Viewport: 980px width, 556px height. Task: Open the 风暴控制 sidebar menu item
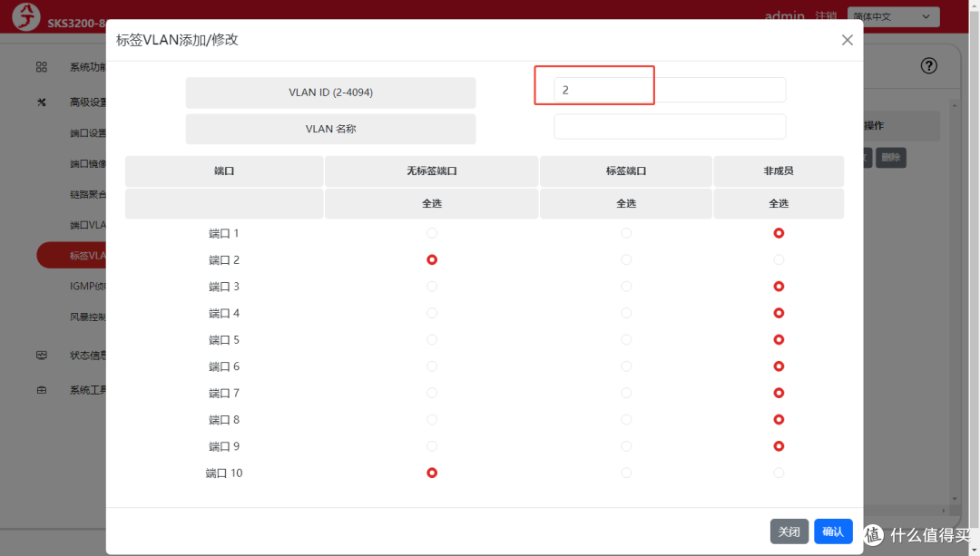coord(87,317)
